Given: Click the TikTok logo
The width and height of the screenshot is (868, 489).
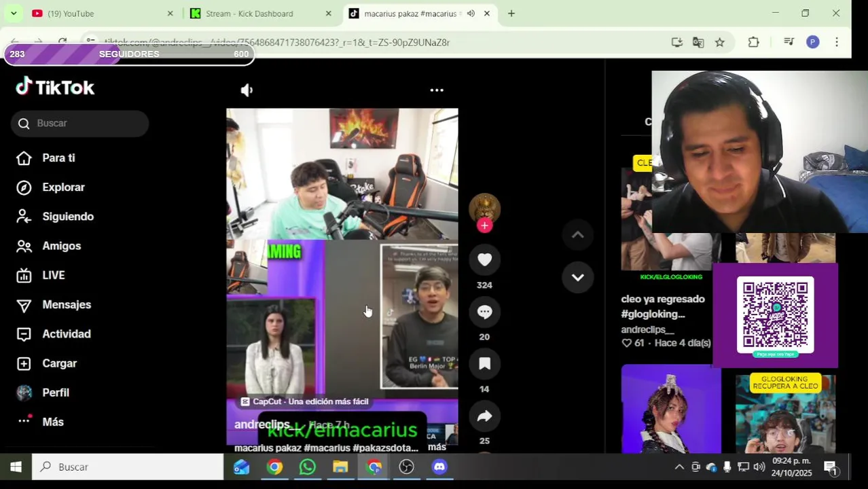Looking at the screenshot, I should coord(55,87).
